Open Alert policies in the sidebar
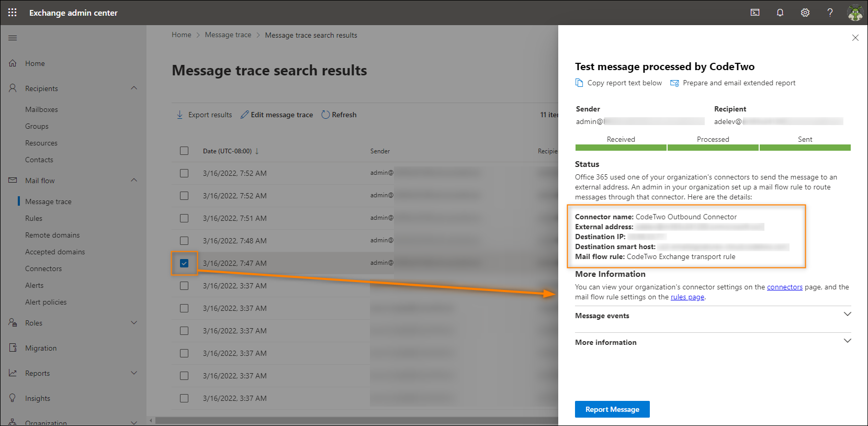Screen dimensions: 868x426 [46, 302]
